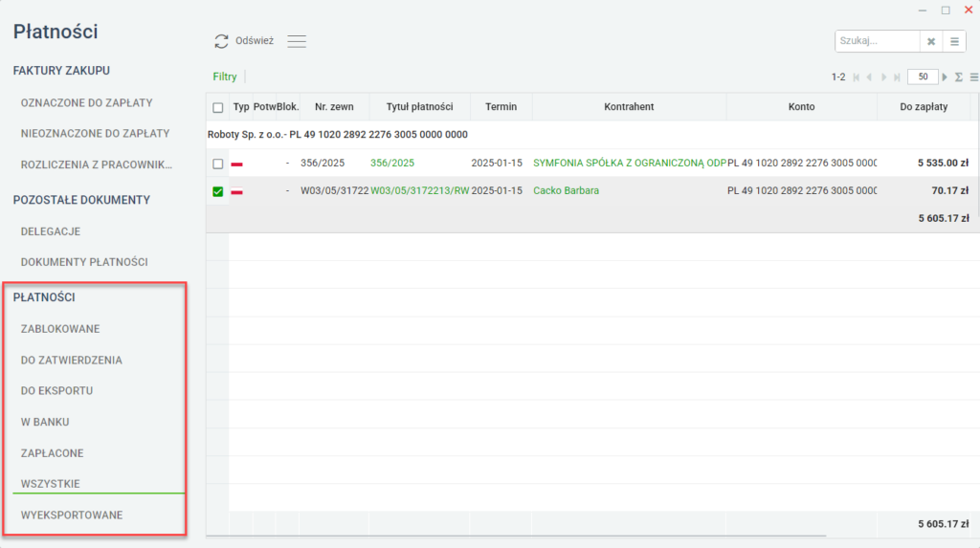
Task: Open payment title link W03/05/3172213/RW
Action: [419, 190]
